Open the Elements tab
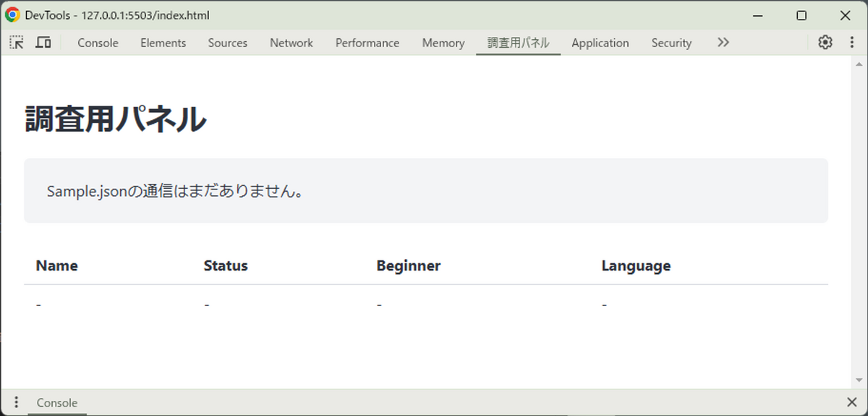 point(163,43)
